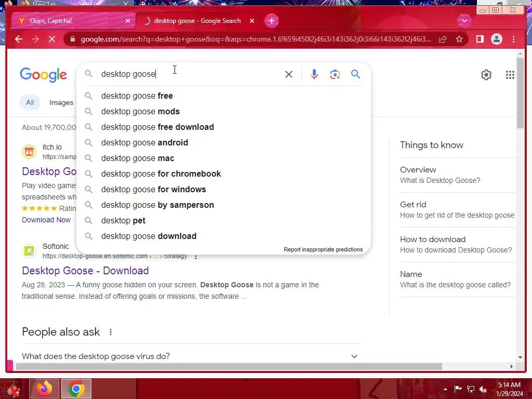The width and height of the screenshot is (532, 399).
Task: Click the horizontal scrollbar thumb
Action: pyautogui.click(x=229, y=366)
